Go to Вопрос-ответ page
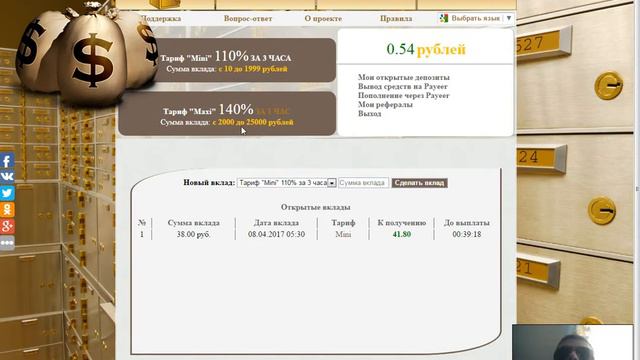Viewport: 640px width, 360px height. tap(248, 18)
